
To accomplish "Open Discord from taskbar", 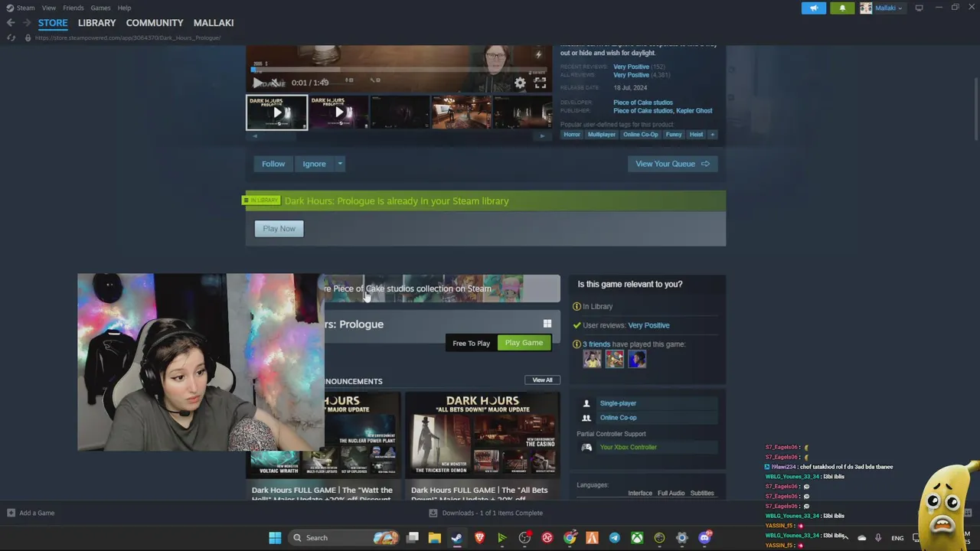I will tap(704, 538).
